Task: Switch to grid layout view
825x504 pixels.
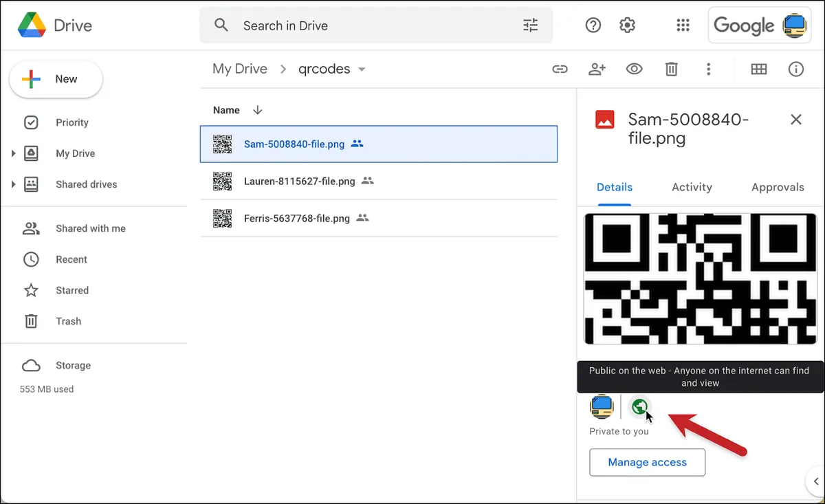Action: point(759,69)
